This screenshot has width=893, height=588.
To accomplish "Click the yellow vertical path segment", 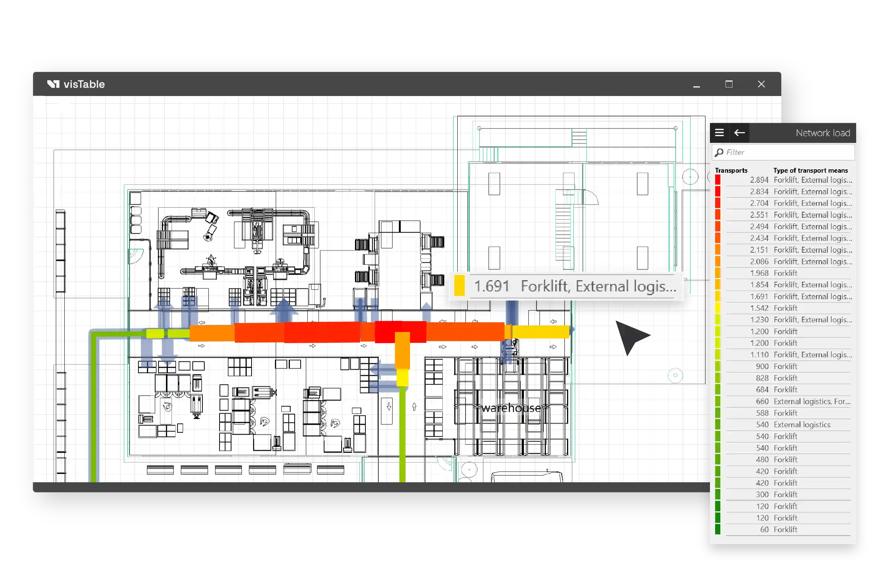I will [x=402, y=378].
